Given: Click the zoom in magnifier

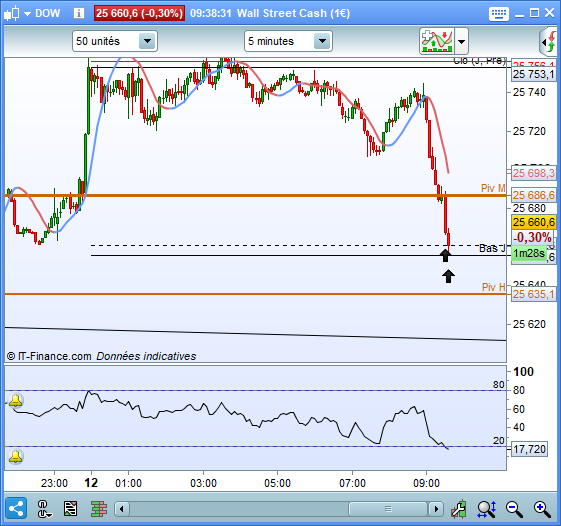Looking at the screenshot, I should (x=542, y=509).
